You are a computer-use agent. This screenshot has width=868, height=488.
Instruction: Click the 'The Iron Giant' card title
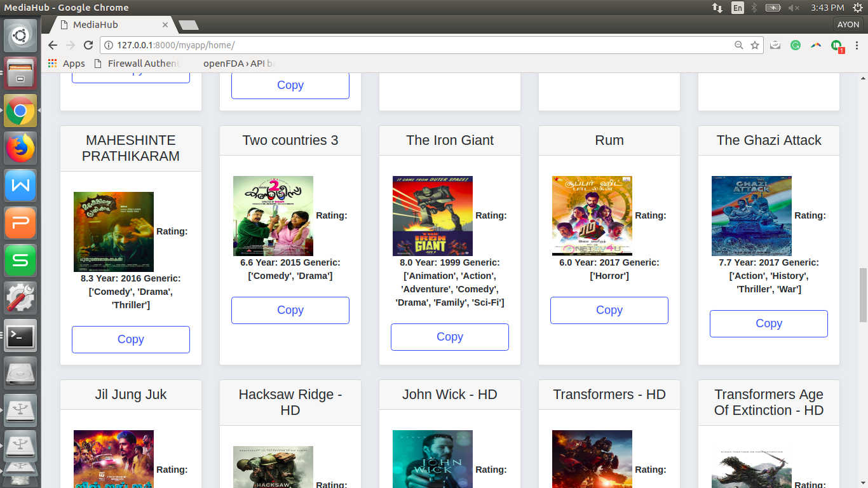[x=450, y=140]
